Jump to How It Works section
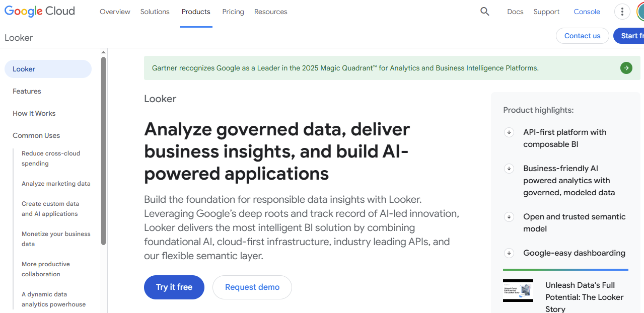 [x=34, y=113]
